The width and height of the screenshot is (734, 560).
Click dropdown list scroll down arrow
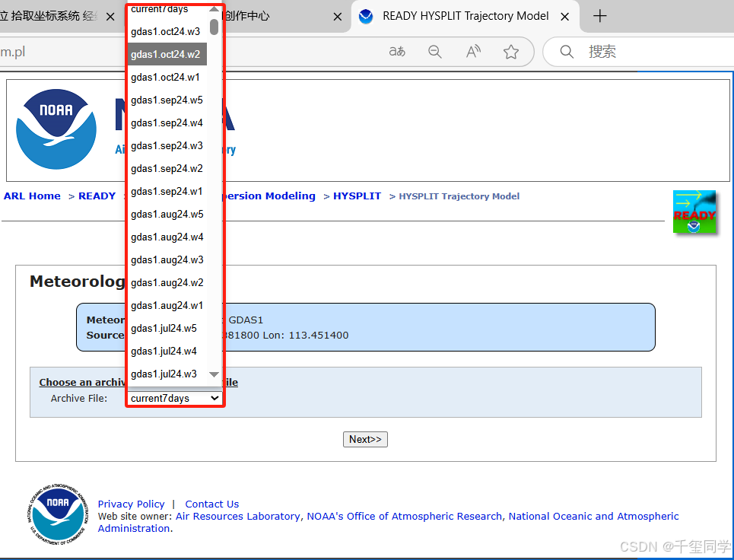coord(214,374)
